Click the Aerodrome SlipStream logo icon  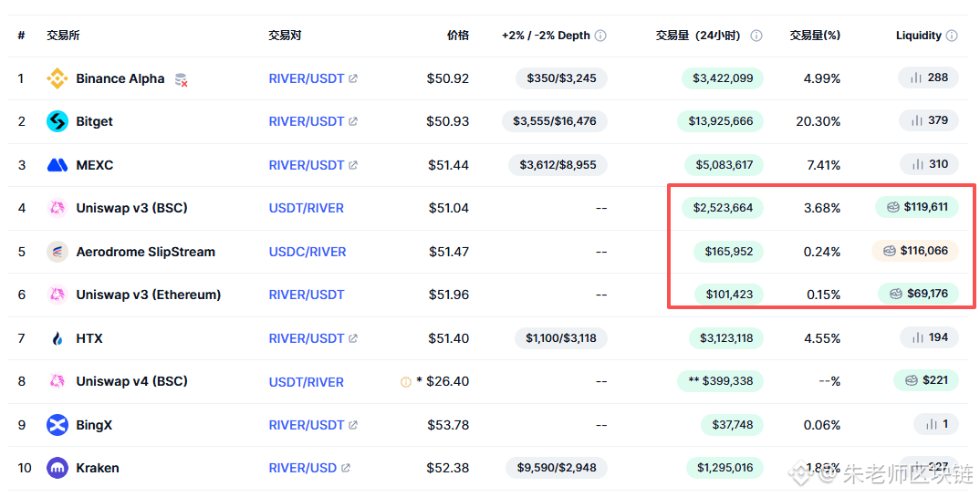[x=57, y=252]
